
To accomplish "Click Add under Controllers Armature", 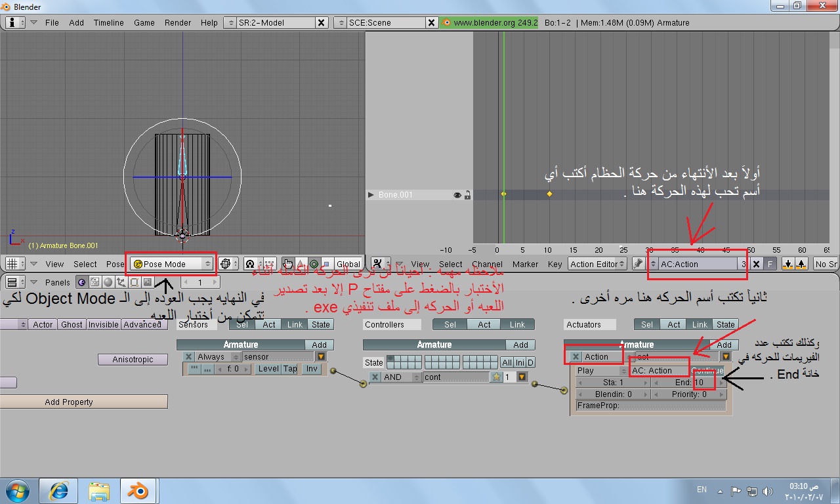I will coord(520,345).
